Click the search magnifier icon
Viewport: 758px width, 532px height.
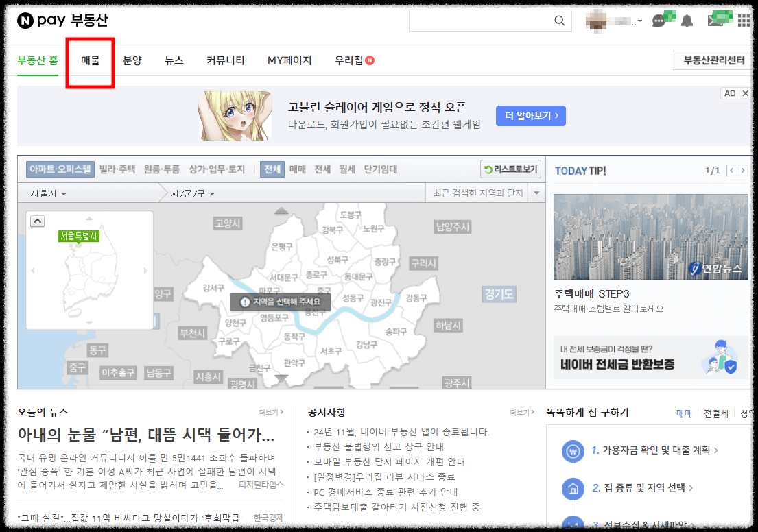click(x=559, y=21)
